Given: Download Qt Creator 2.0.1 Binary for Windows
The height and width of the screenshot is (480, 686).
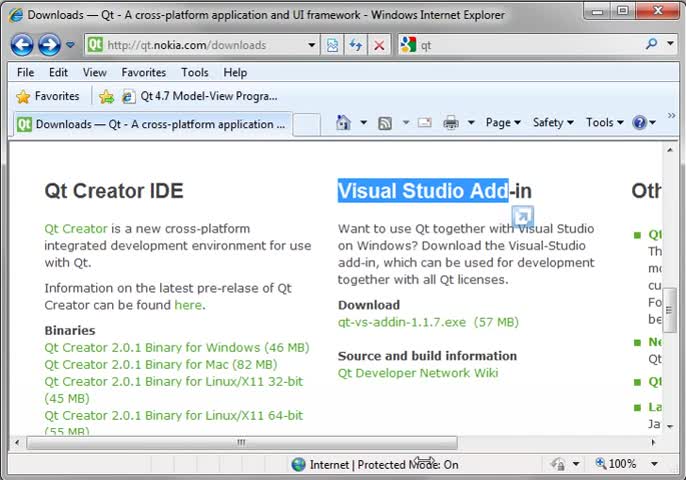Looking at the screenshot, I should (x=177, y=347).
